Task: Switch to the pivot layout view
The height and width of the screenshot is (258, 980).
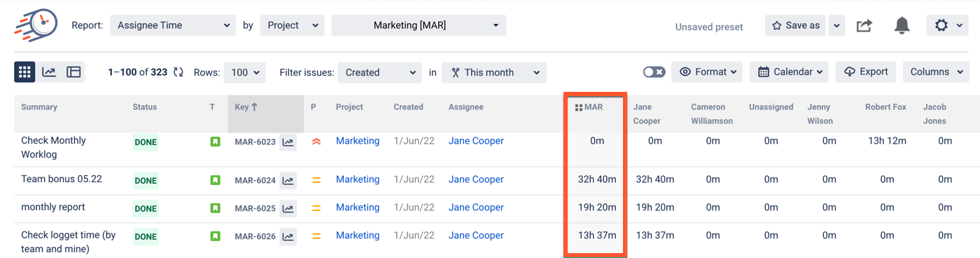Action: pyautogui.click(x=73, y=72)
